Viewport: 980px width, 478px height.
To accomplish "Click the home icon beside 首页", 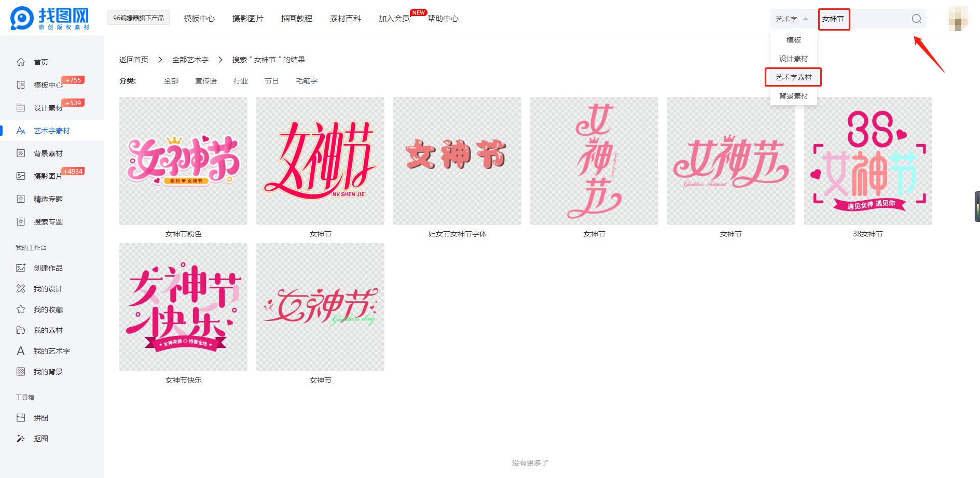I will coord(21,62).
